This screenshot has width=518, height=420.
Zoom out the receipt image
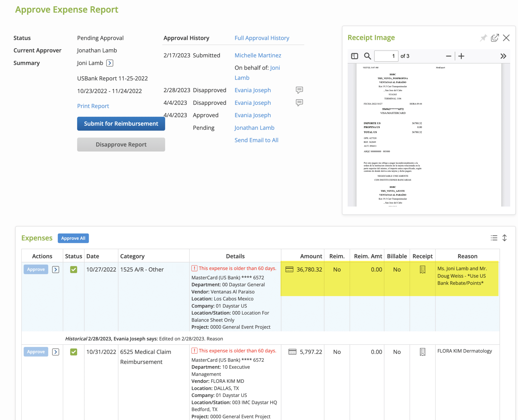[x=448, y=56]
